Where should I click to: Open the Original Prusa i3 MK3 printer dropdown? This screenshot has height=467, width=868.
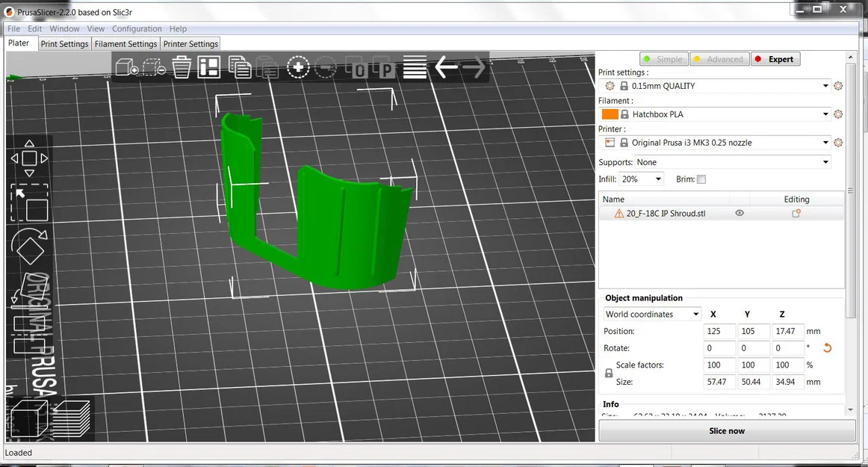[x=714, y=143]
